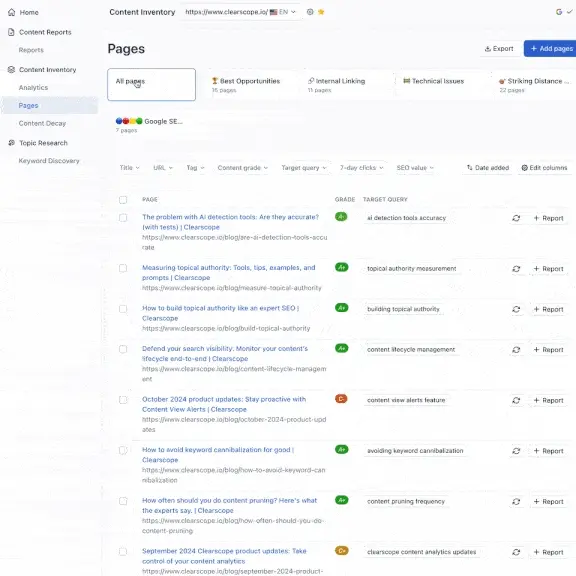
Task: Click the Topic Research icon
Action: pos(11,143)
